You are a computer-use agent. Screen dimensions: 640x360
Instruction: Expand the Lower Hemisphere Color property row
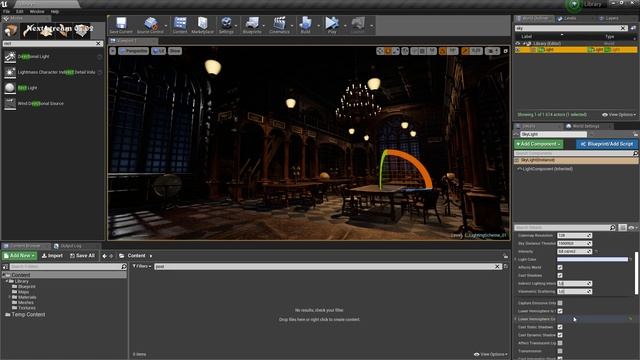coord(516,319)
